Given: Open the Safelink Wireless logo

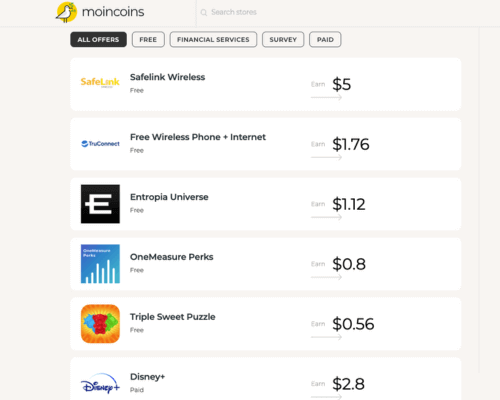Looking at the screenshot, I should pyautogui.click(x=100, y=82).
